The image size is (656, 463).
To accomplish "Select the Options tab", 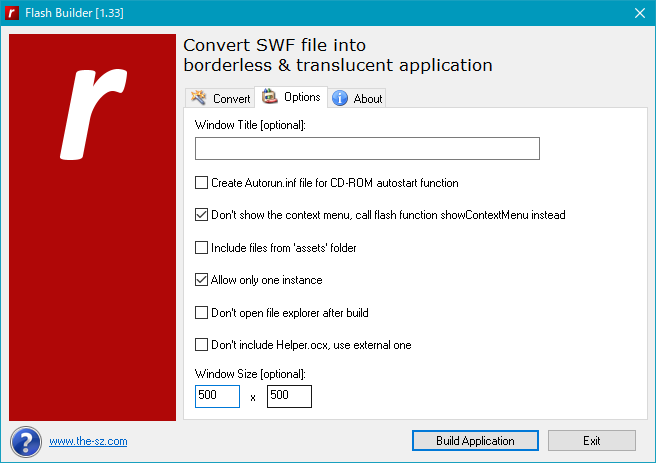I will point(291,97).
